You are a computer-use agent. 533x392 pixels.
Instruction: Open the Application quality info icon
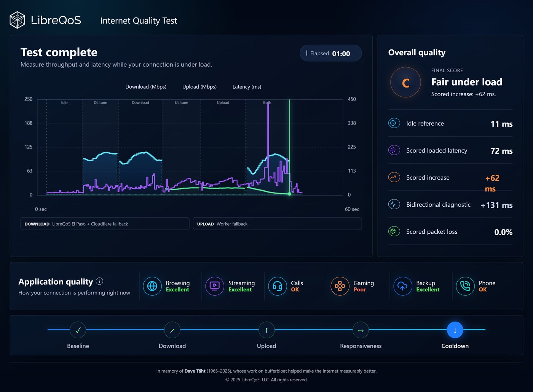pos(99,281)
